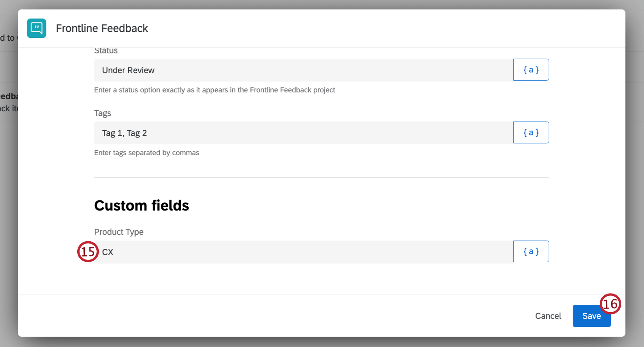Viewport: 644px width, 347px height.
Task: Click the Product Type field containing CX
Action: tap(303, 252)
